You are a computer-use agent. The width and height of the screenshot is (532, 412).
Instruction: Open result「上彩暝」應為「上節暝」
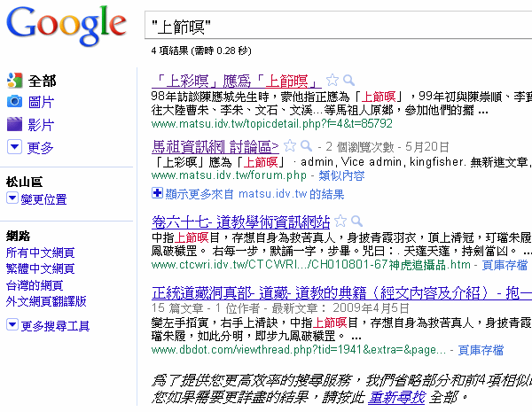pos(237,81)
